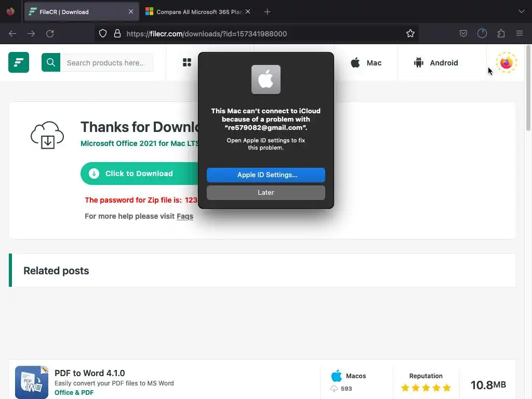The width and height of the screenshot is (532, 399).
Task: Expand the list all tabs chevron
Action: pyautogui.click(x=522, y=11)
